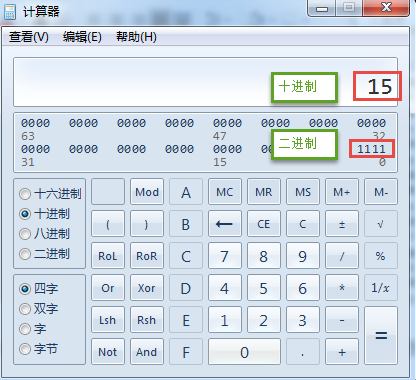Click the number 4 key
416x380 pixels.
225,288
